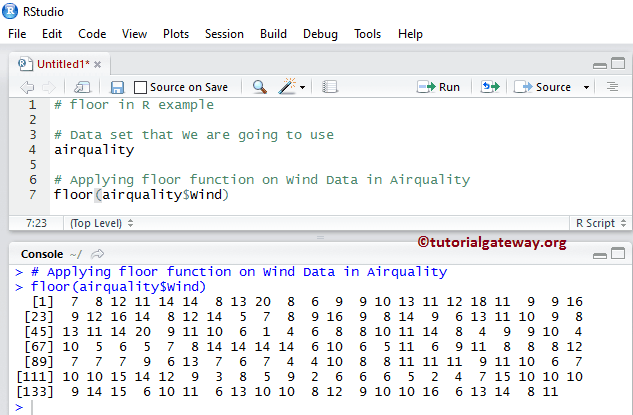The image size is (633, 415).
Task: Open the Session menu
Action: coord(224,34)
